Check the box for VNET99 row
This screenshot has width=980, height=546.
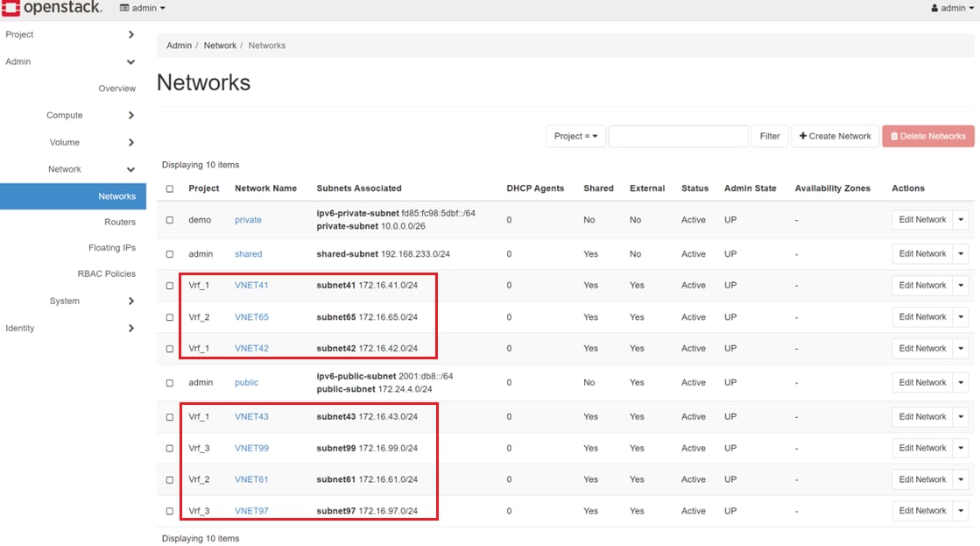(x=169, y=449)
